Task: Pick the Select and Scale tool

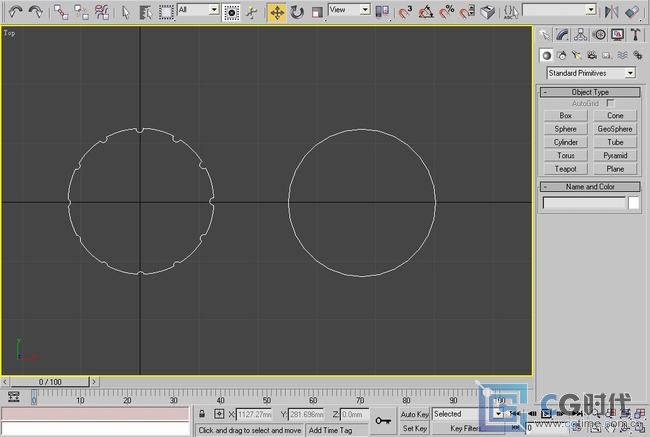Action: click(317, 13)
